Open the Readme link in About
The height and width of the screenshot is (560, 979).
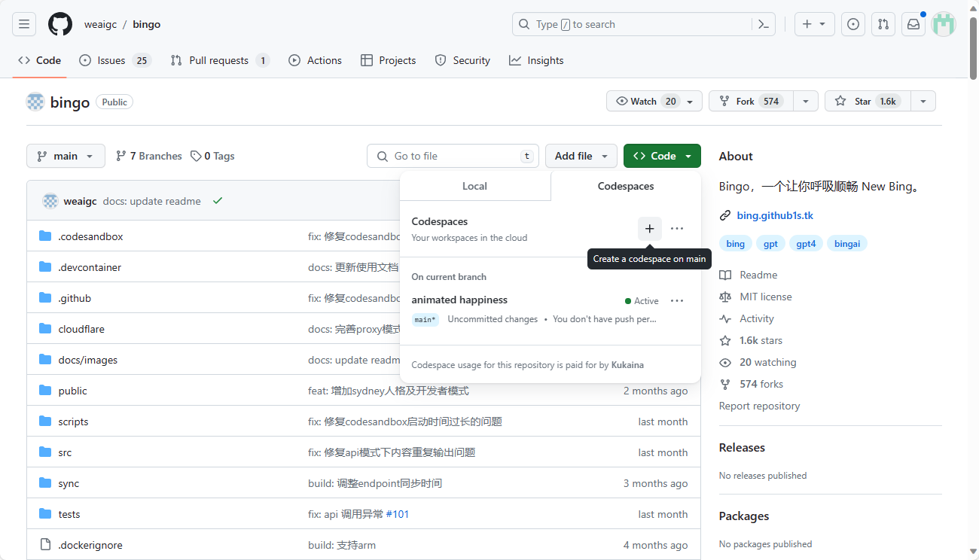click(x=758, y=275)
